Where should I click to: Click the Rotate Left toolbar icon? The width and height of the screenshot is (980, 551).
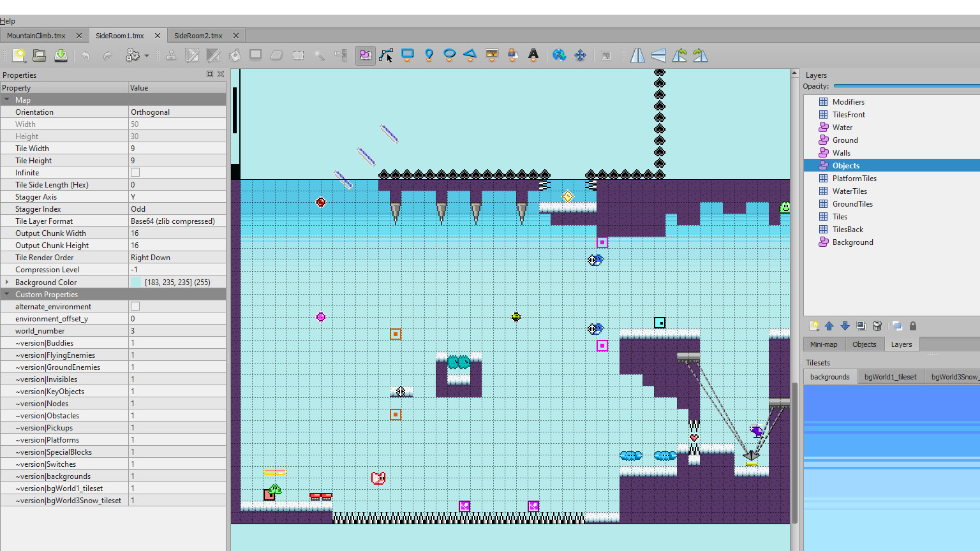679,55
